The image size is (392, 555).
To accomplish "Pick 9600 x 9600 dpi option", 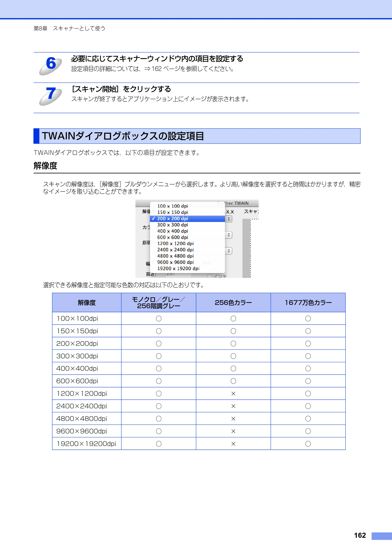I will coord(187,262).
